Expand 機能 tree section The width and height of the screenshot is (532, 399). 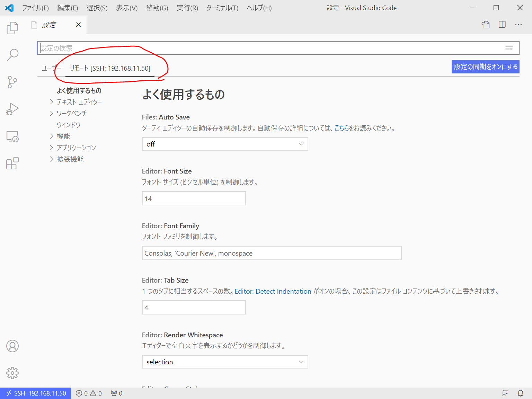(x=51, y=136)
